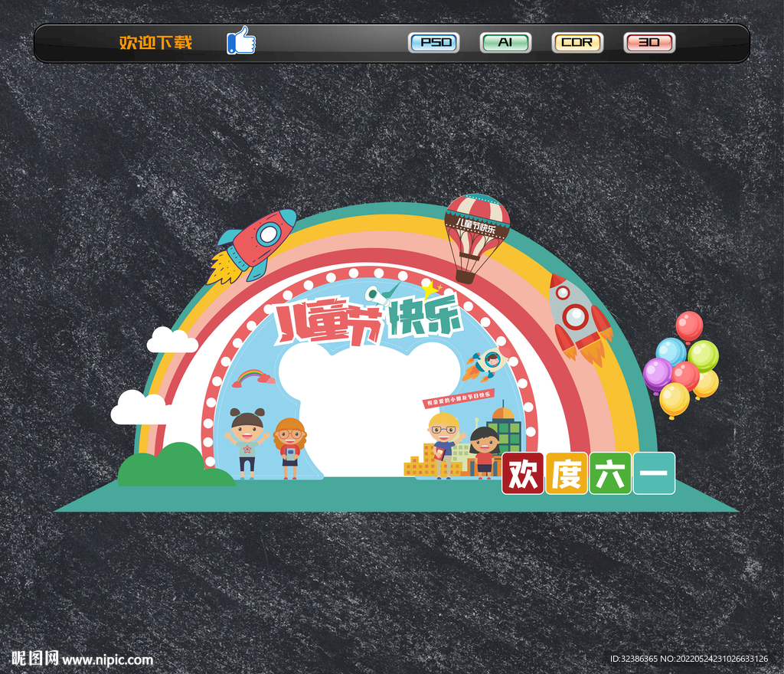
Task: Click the teal 一 block
Action: (x=654, y=473)
